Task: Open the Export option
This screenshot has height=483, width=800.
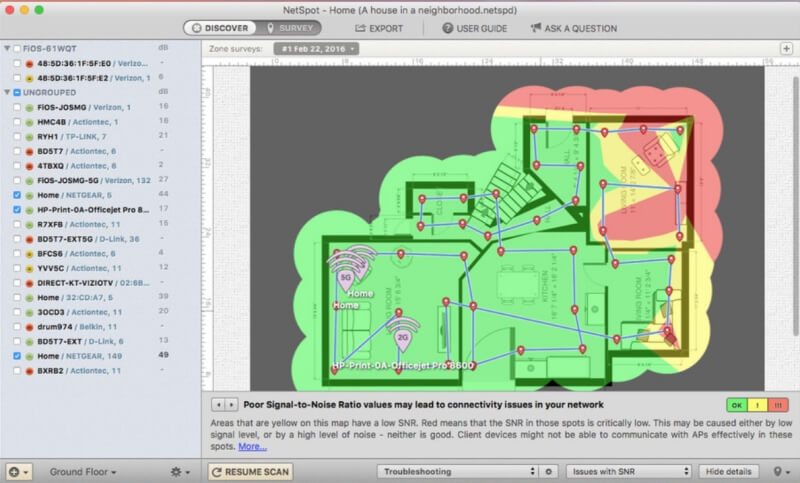Action: pyautogui.click(x=379, y=29)
